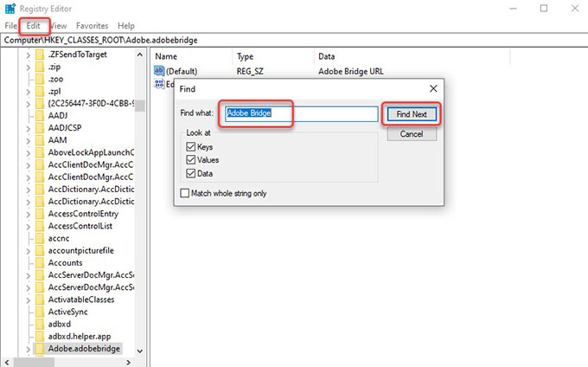The image size is (588, 367).
Task: Select the {2C256447-3F0D-4CBB key
Action: click(91, 104)
